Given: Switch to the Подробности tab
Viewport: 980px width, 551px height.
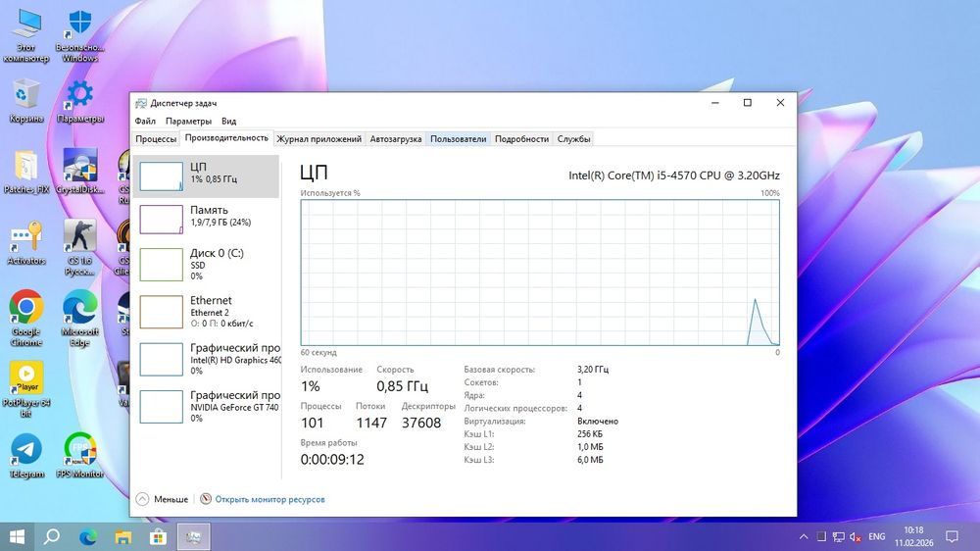Looking at the screenshot, I should coord(522,139).
